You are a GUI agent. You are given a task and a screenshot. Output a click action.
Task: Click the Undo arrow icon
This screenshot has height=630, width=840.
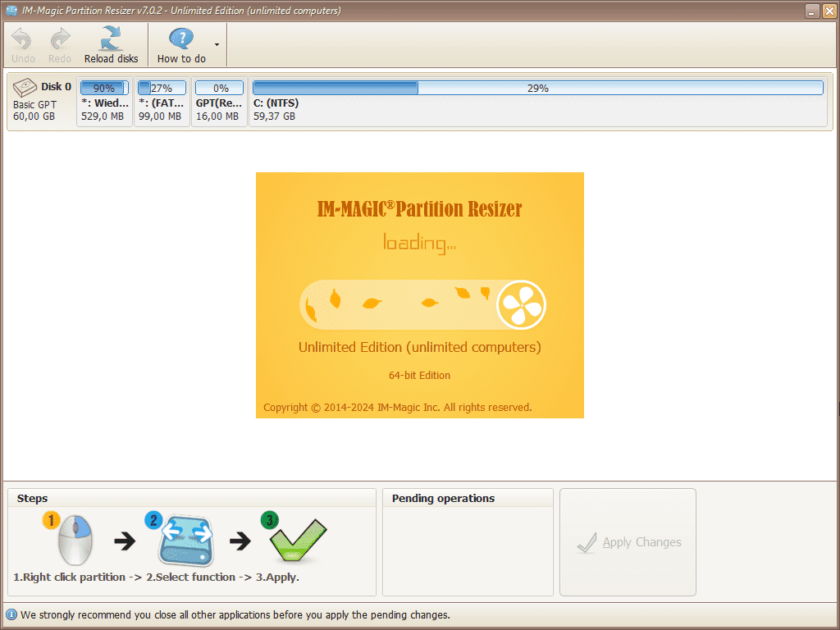[22, 39]
